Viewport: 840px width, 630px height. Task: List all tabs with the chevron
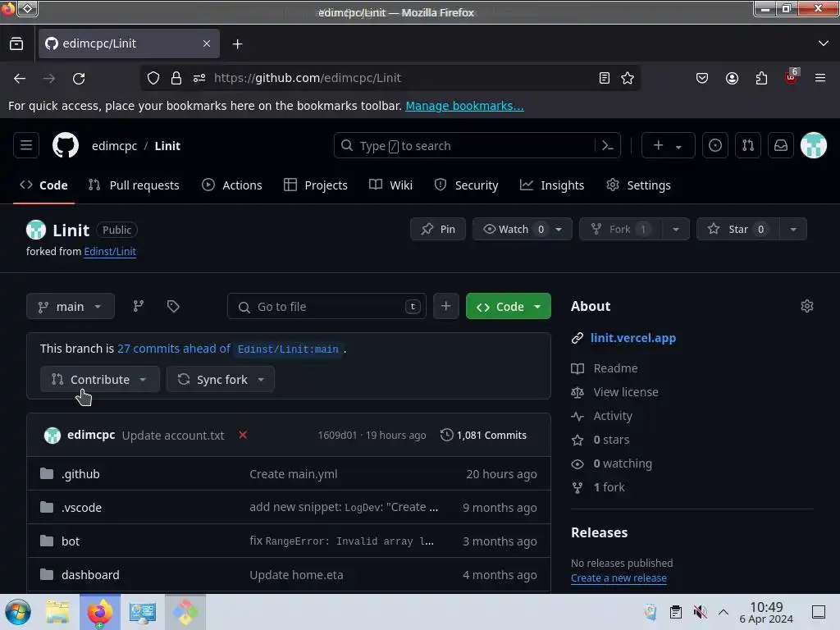(824, 43)
